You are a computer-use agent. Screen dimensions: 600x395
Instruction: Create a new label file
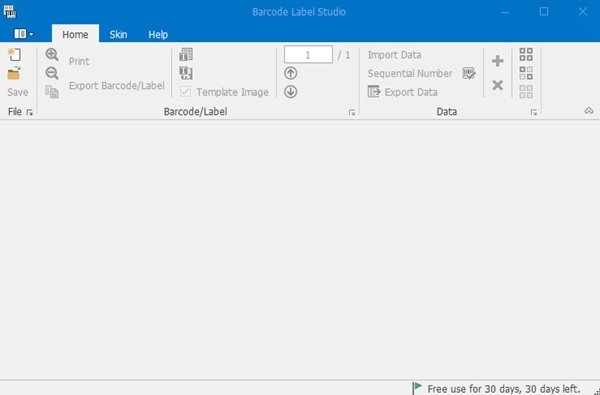click(x=14, y=54)
